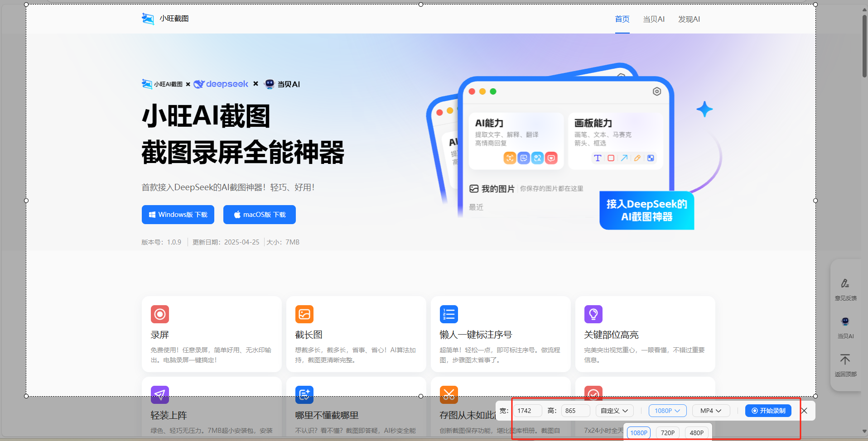Screen dimensions: 868x441
Task: Open the 当贝AI navigation tab
Action: [x=654, y=19]
